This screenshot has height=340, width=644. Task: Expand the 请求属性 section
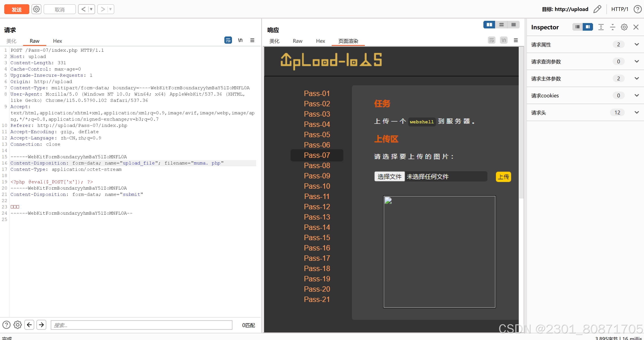636,45
